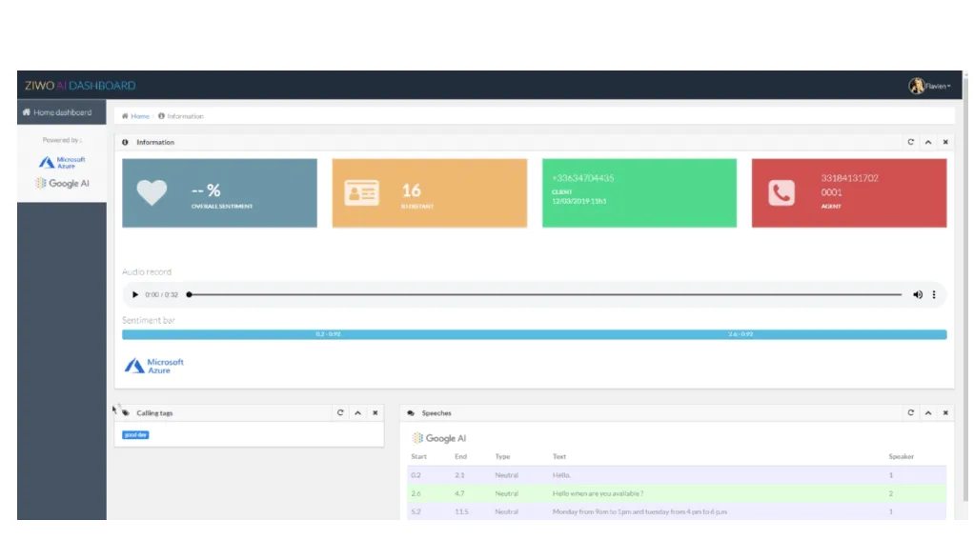Click the Type column header
Viewport: 974px width, 560px height.
502,456
